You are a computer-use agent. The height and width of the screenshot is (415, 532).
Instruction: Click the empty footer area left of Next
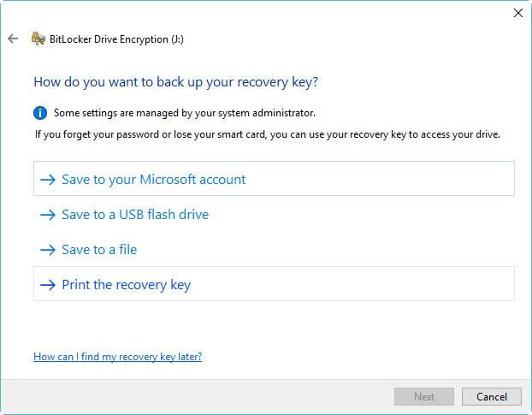click(197, 397)
